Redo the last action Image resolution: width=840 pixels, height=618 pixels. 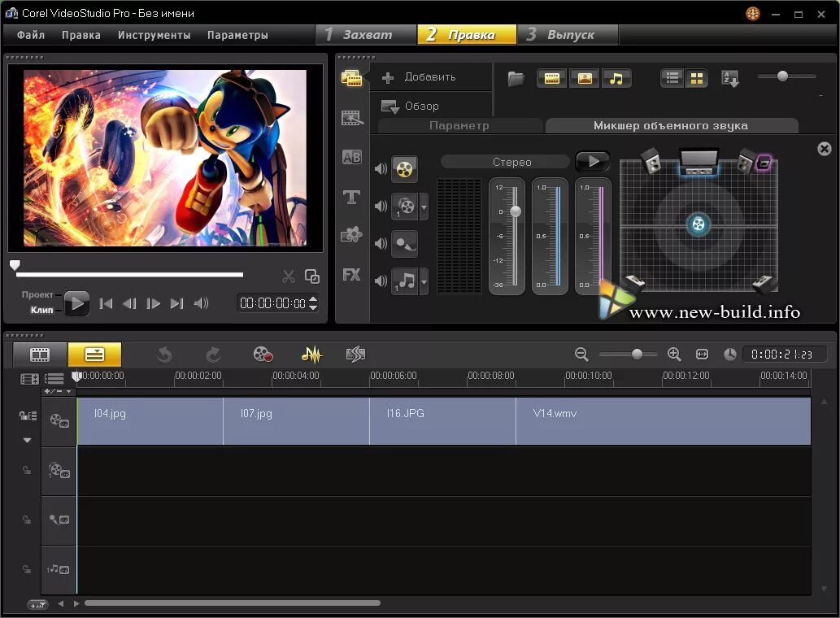coord(213,354)
